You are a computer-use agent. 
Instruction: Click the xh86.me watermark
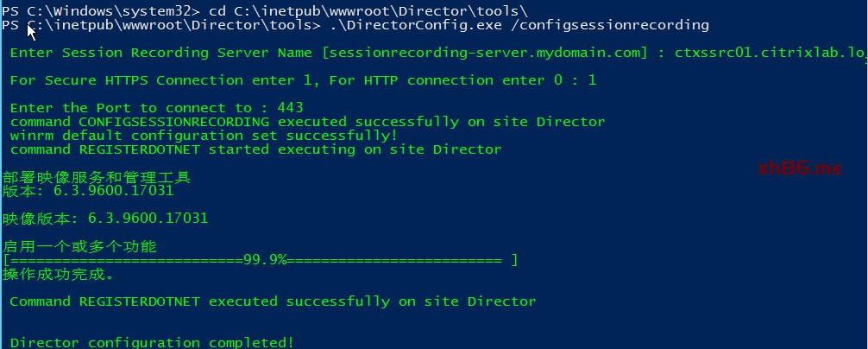point(799,168)
